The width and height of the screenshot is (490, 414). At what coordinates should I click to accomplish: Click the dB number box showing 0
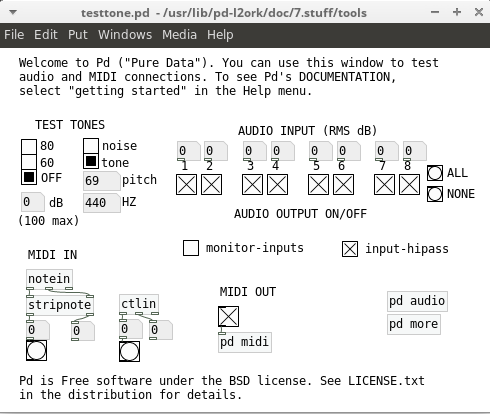pos(32,202)
